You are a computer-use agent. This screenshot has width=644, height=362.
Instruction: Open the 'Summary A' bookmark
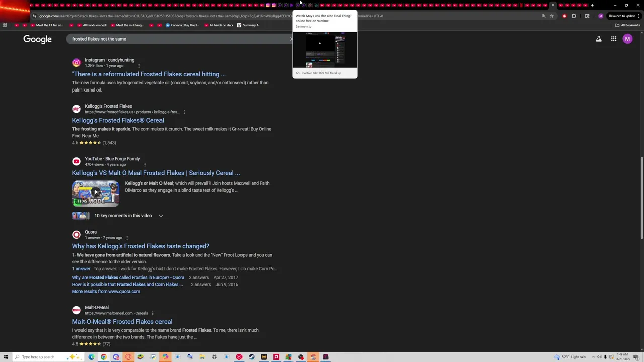click(x=247, y=25)
